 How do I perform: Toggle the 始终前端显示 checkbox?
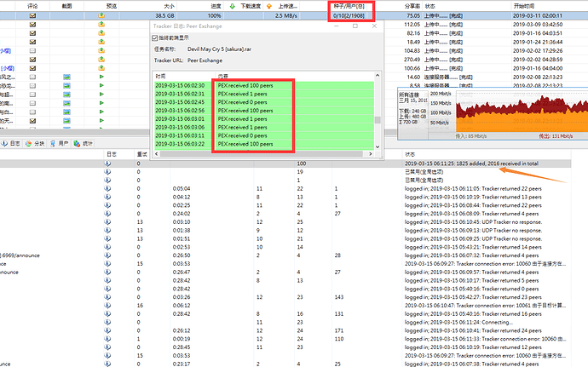click(154, 38)
